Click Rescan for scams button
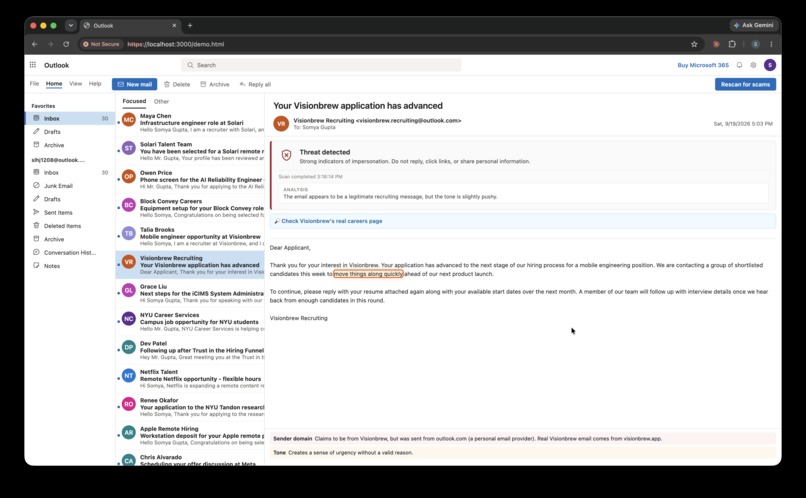The height and width of the screenshot is (498, 806). tap(745, 84)
